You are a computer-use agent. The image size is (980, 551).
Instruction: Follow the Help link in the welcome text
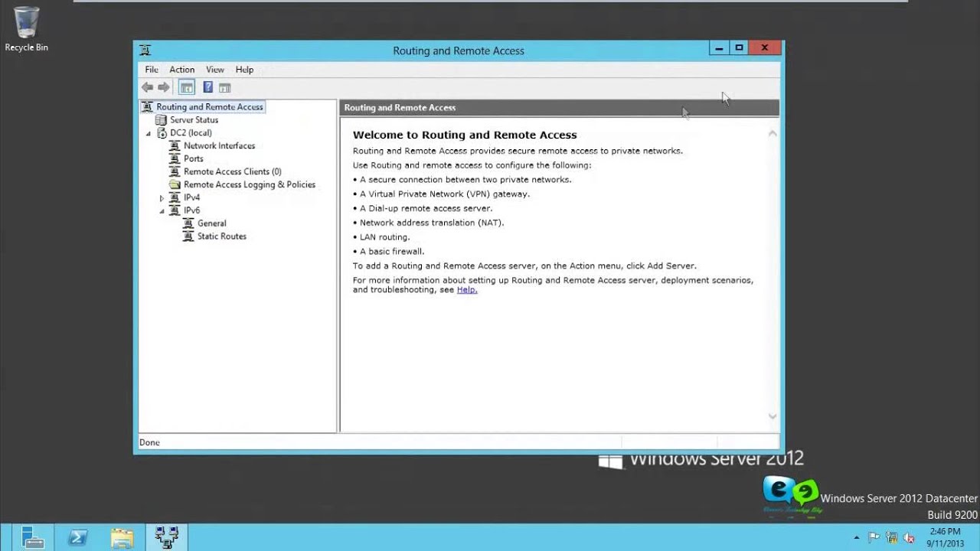pyautogui.click(x=467, y=290)
